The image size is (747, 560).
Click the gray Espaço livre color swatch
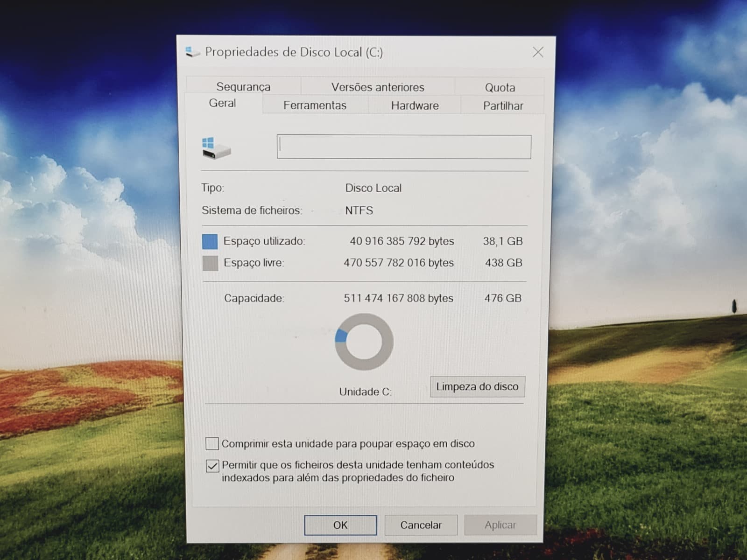click(x=210, y=263)
